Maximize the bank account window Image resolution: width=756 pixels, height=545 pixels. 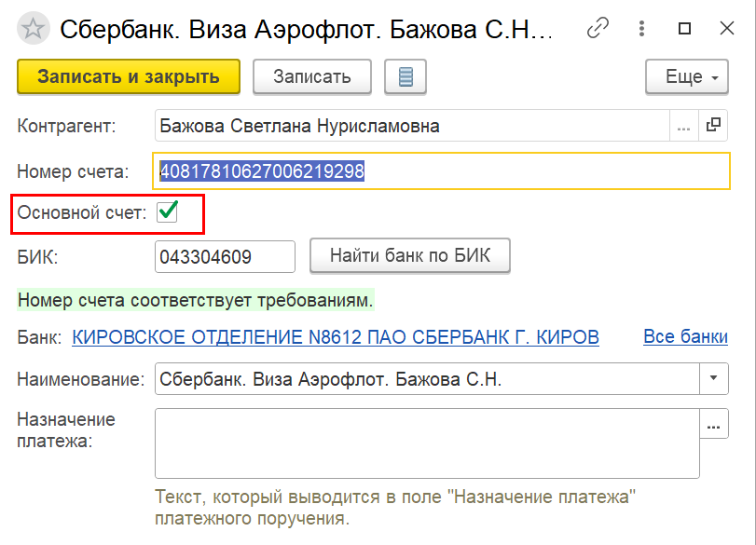684,29
